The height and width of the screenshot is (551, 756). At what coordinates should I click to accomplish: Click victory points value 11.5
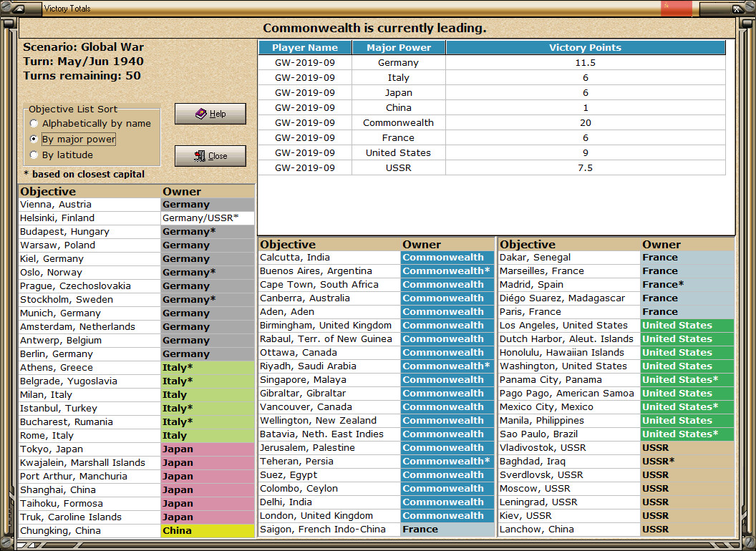tap(586, 63)
